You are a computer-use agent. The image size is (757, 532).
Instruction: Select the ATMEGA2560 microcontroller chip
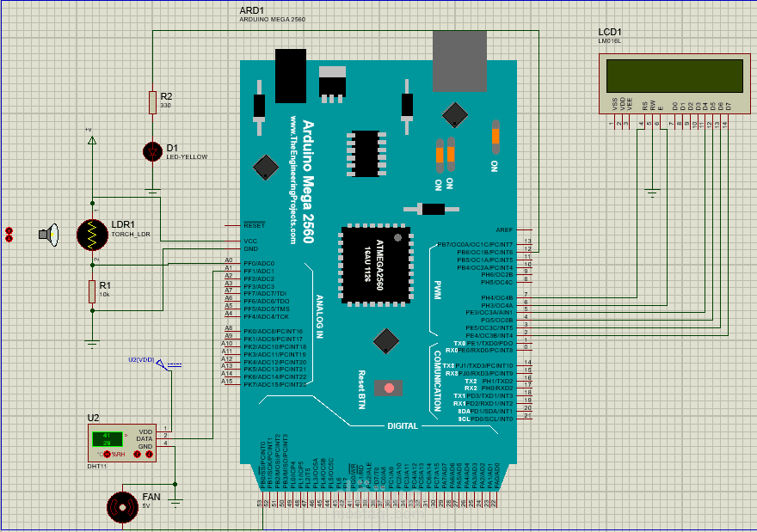376,265
